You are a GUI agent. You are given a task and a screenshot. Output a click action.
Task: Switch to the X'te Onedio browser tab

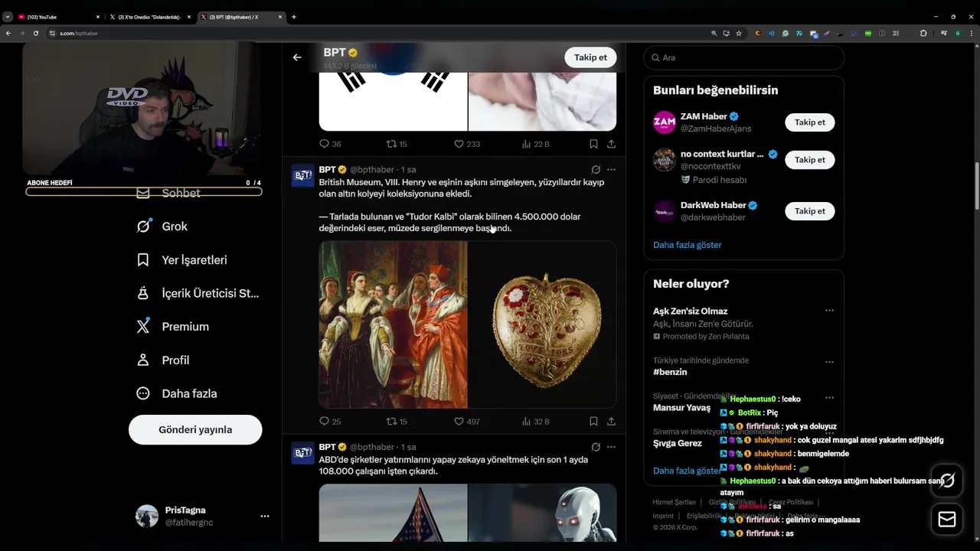[x=149, y=17]
